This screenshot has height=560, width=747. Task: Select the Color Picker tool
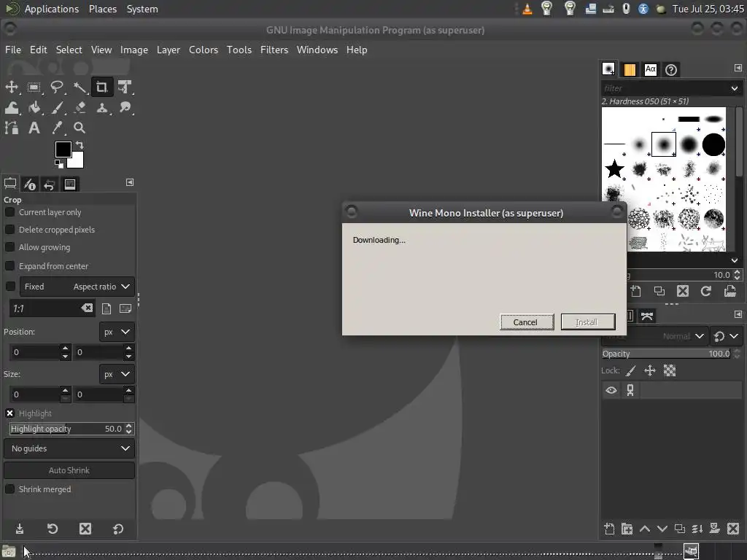[57, 128]
